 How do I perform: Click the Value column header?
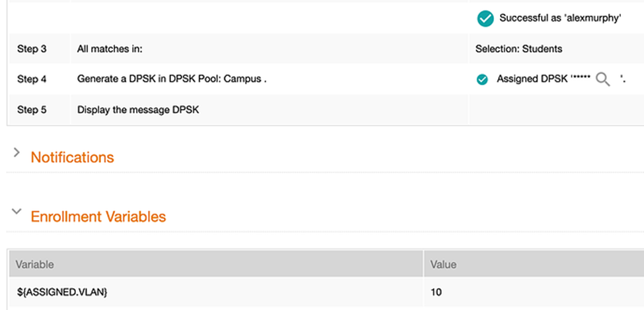tap(443, 264)
